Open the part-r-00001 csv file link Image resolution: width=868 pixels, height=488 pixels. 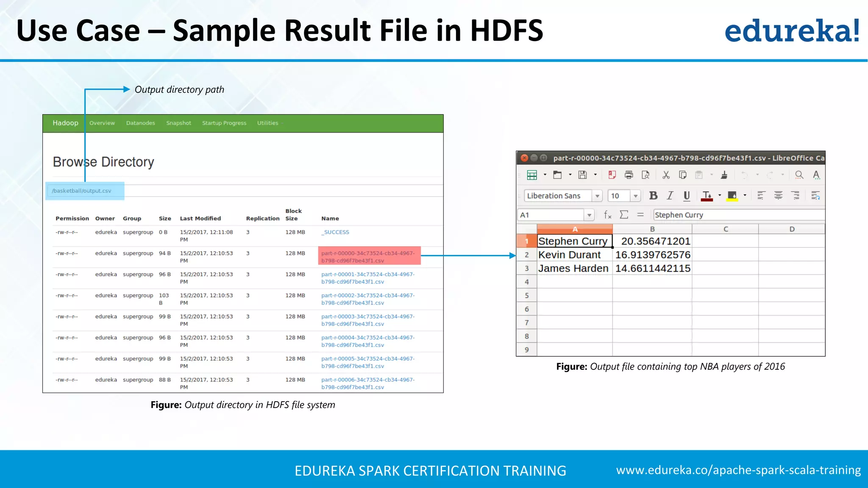(x=367, y=278)
